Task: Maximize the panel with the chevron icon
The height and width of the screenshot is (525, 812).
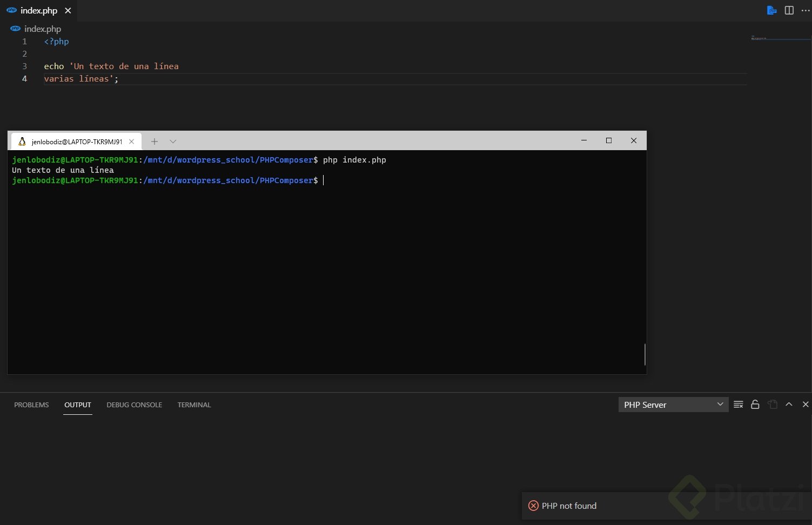Action: click(789, 404)
